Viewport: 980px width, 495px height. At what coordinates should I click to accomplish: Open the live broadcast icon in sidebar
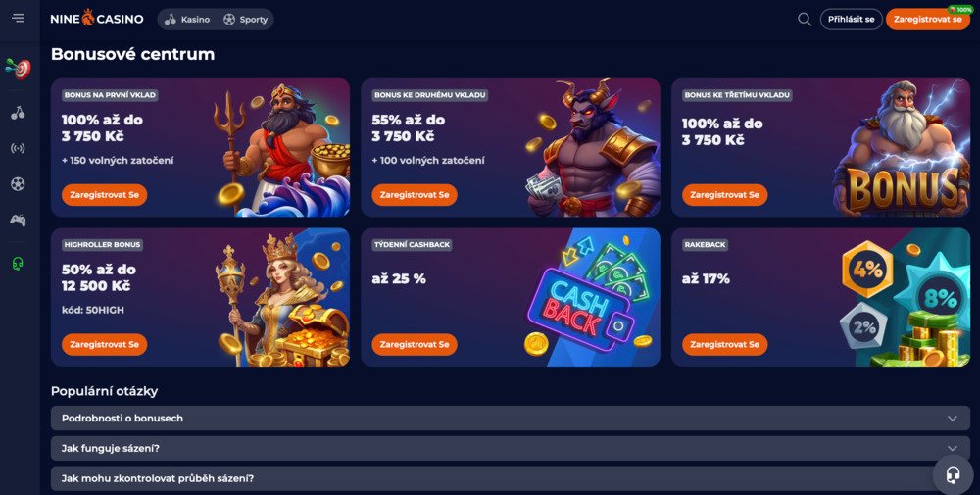18,149
